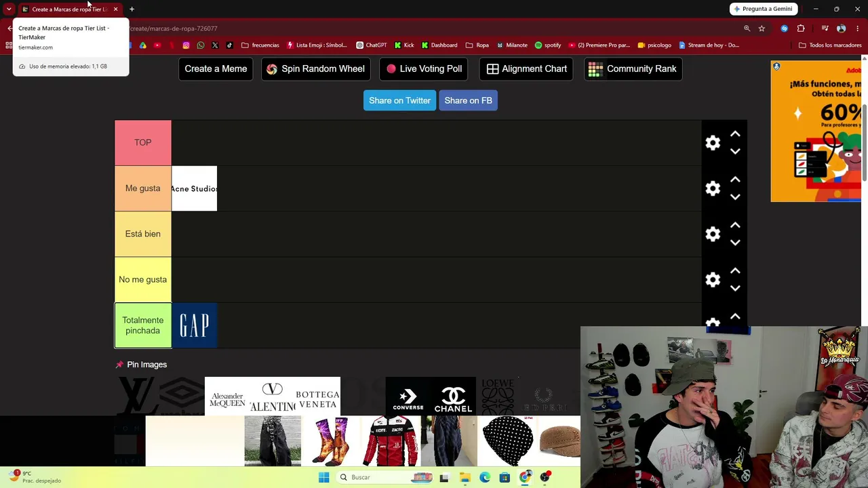Select the purple flame socks image
868x488 pixels.
(332, 441)
